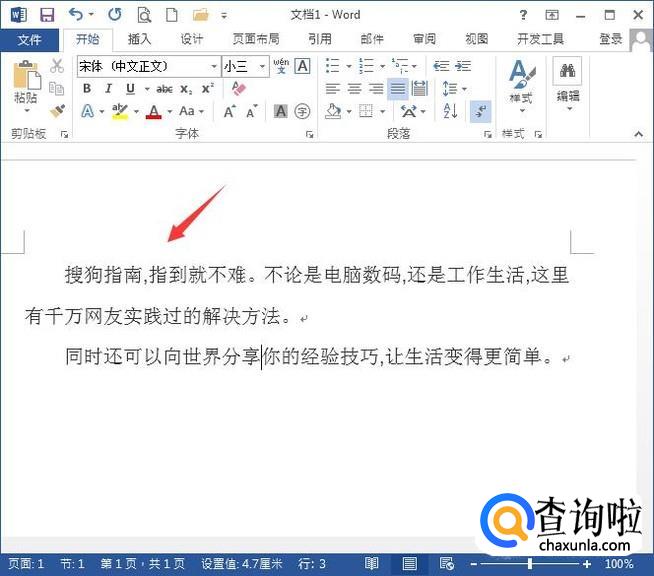Align text to the right
654x576 pixels.
(x=376, y=89)
